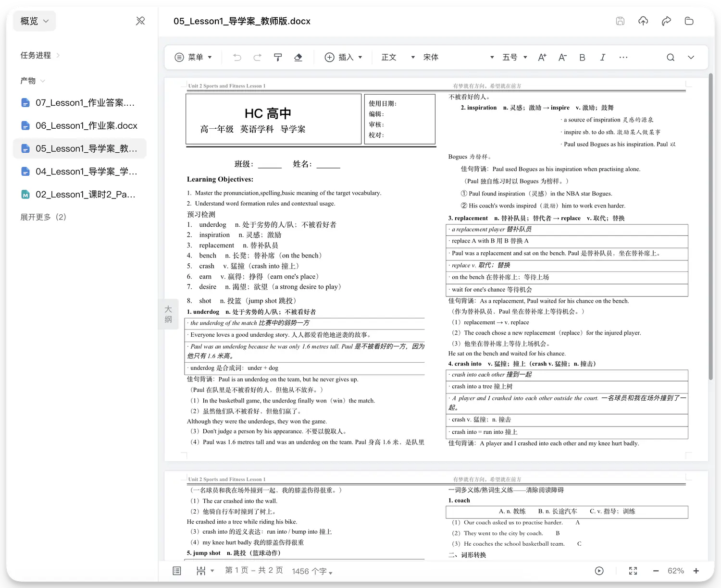Click 展开更多 (2) link
The width and height of the screenshot is (721, 588).
(43, 217)
